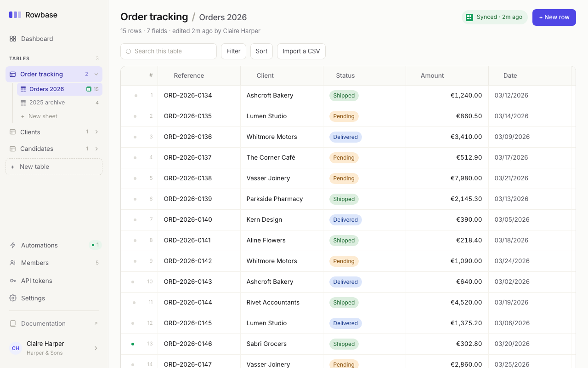Image resolution: width=588 pixels, height=368 pixels.
Task: Click the row handle dot for ORD-2026-0134
Action: coord(136,96)
